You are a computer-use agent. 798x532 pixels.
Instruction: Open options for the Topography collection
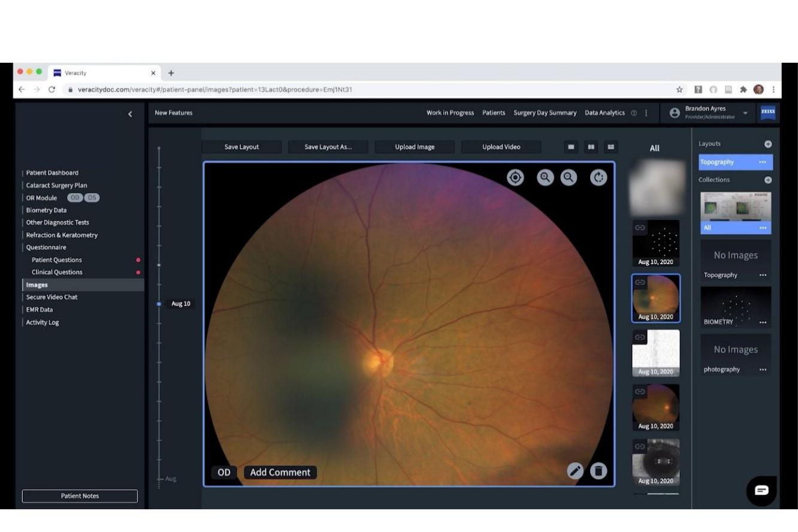763,275
